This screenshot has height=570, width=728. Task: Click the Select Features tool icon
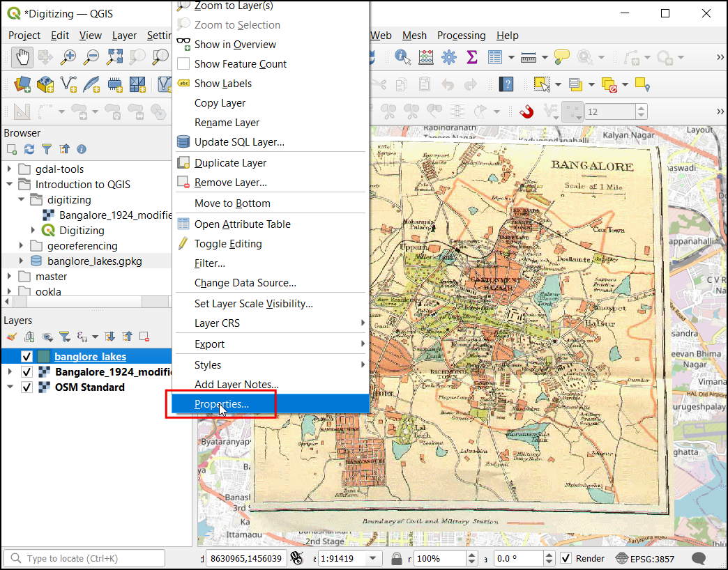(x=541, y=84)
